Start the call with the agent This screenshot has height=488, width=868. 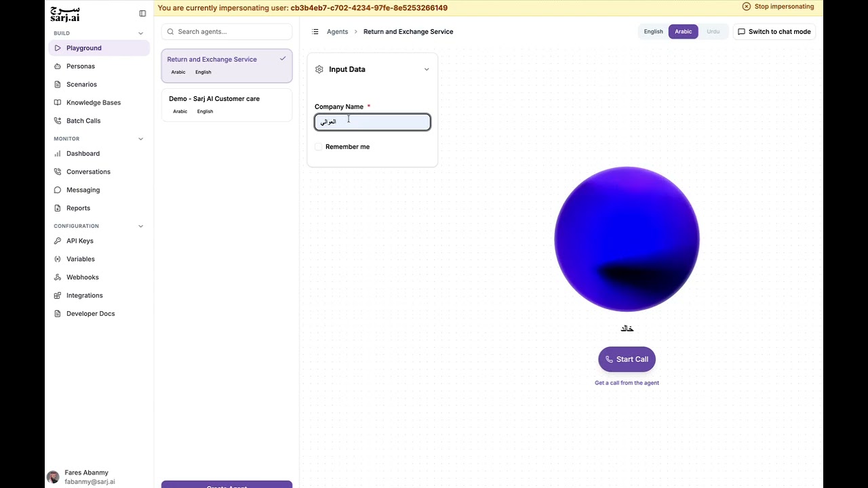pyautogui.click(x=627, y=359)
